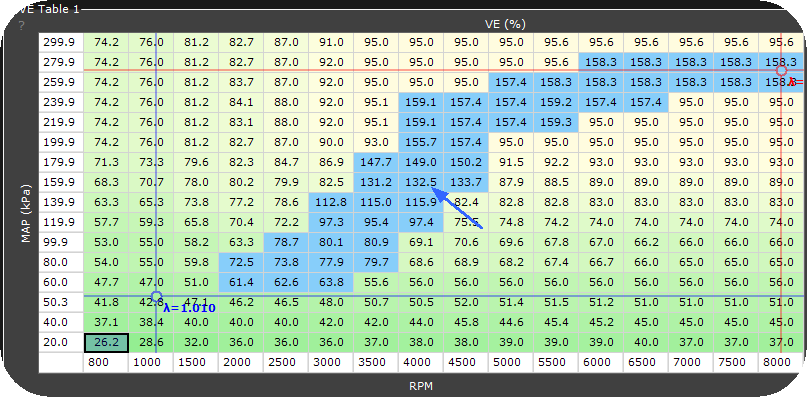Select the 159.2 VE cell
The height and width of the screenshot is (397, 807).
point(556,102)
